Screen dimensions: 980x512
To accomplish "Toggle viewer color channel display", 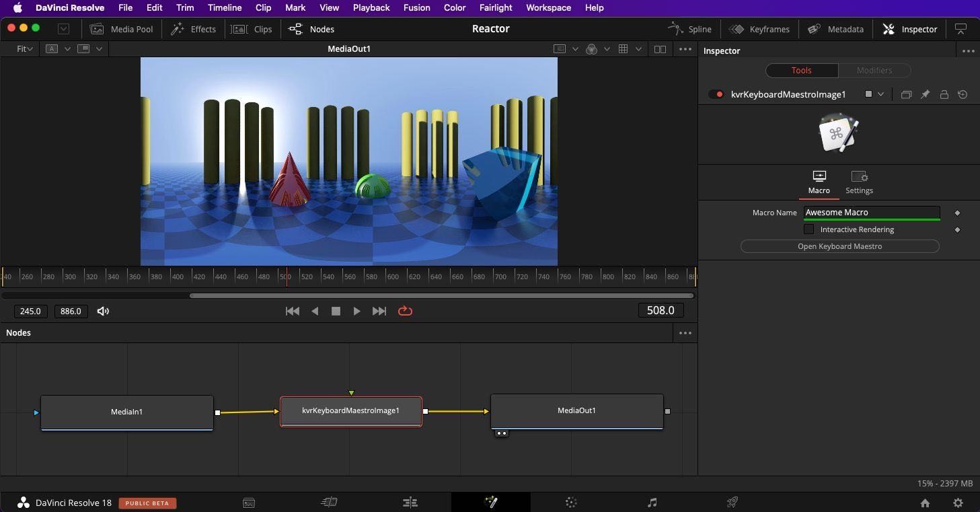I will pos(591,49).
